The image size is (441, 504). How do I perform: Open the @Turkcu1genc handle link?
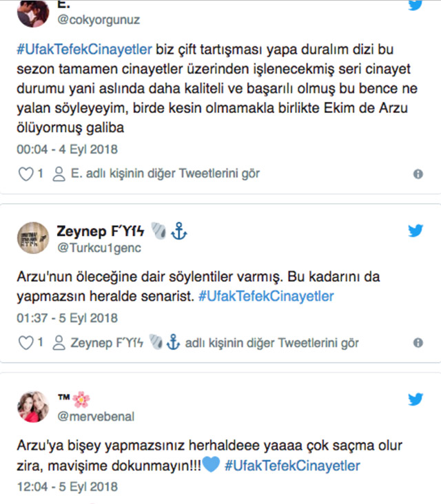click(x=99, y=248)
